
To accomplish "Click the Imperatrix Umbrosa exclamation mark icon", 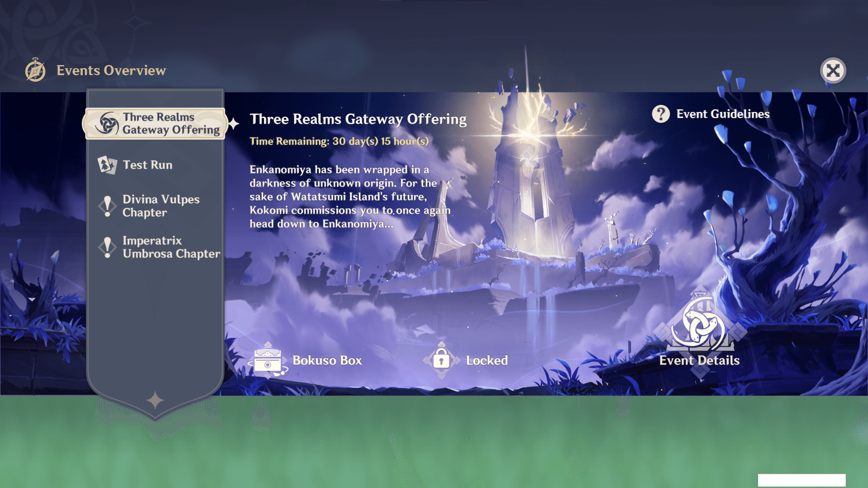I will (x=107, y=247).
